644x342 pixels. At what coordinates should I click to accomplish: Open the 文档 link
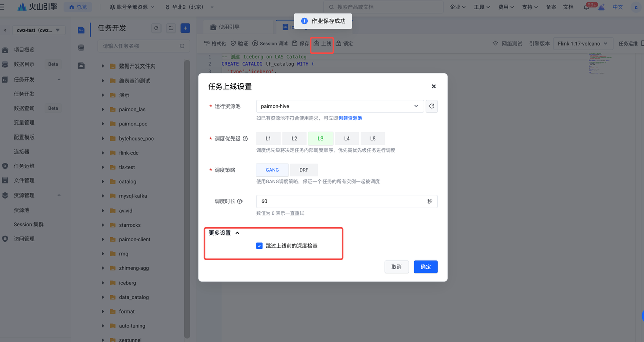(568, 7)
